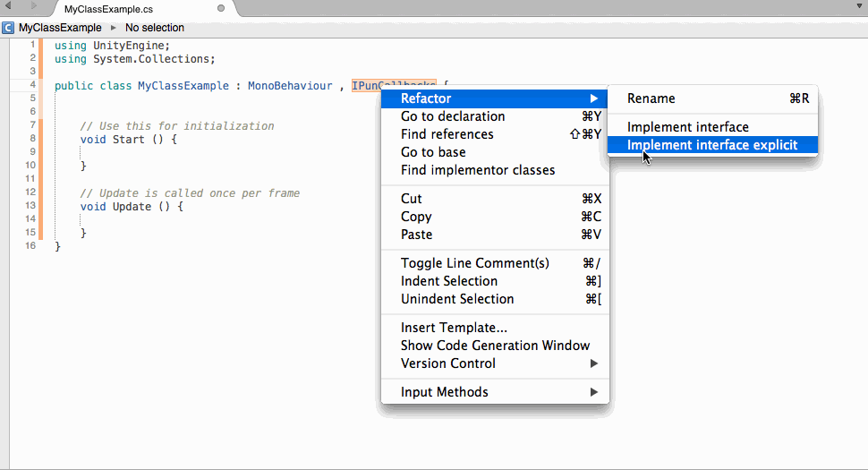Select Go to declaration
This screenshot has width=868, height=470.
pyautogui.click(x=495, y=116)
